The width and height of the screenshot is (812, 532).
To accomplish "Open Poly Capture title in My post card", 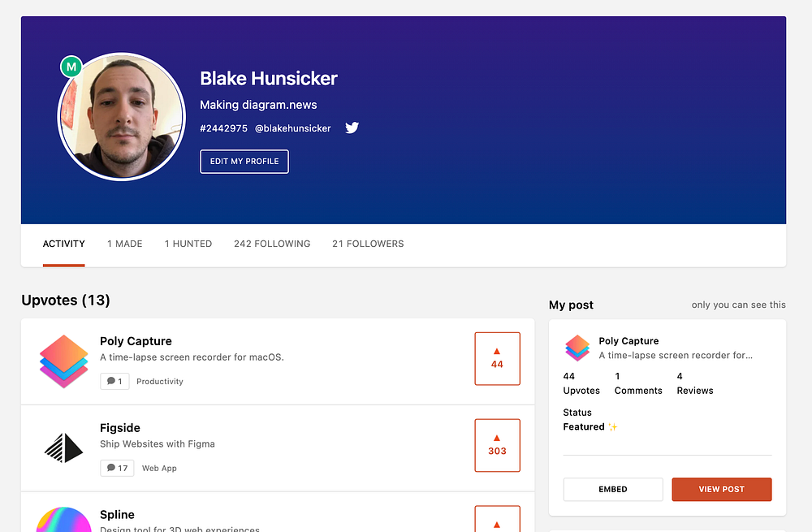I will [x=628, y=341].
